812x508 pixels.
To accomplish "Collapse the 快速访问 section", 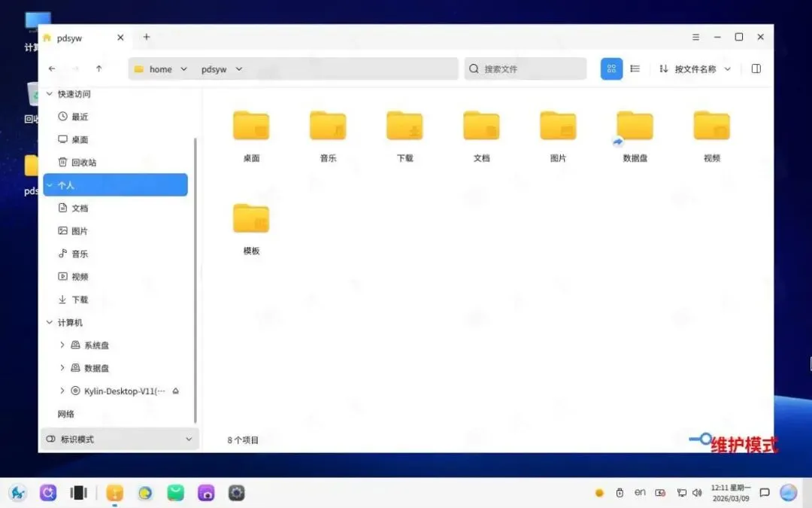I will coord(50,94).
